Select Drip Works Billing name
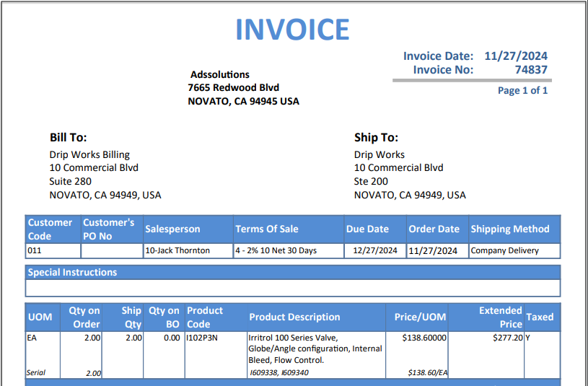Image resolution: width=588 pixels, height=386 pixels. pos(89,154)
